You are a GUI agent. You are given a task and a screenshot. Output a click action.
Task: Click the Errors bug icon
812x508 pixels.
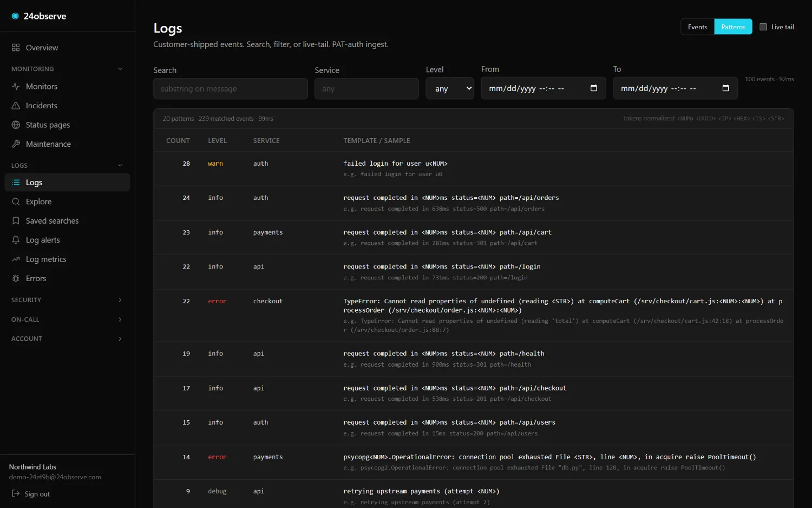16,278
